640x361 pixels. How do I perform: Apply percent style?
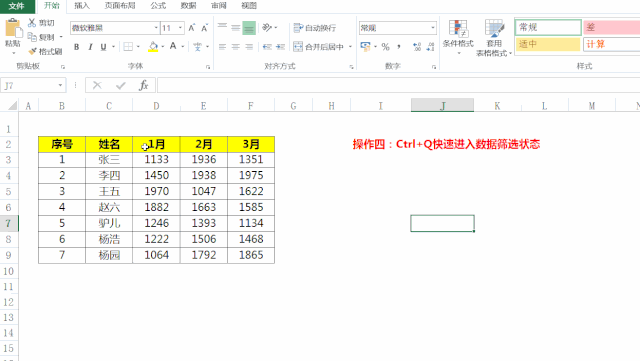point(385,47)
